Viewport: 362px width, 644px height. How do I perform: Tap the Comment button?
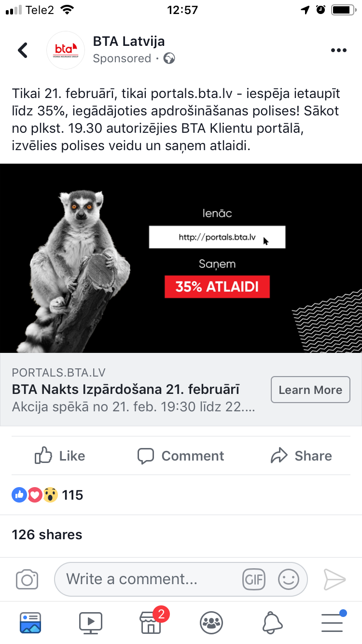point(181,456)
